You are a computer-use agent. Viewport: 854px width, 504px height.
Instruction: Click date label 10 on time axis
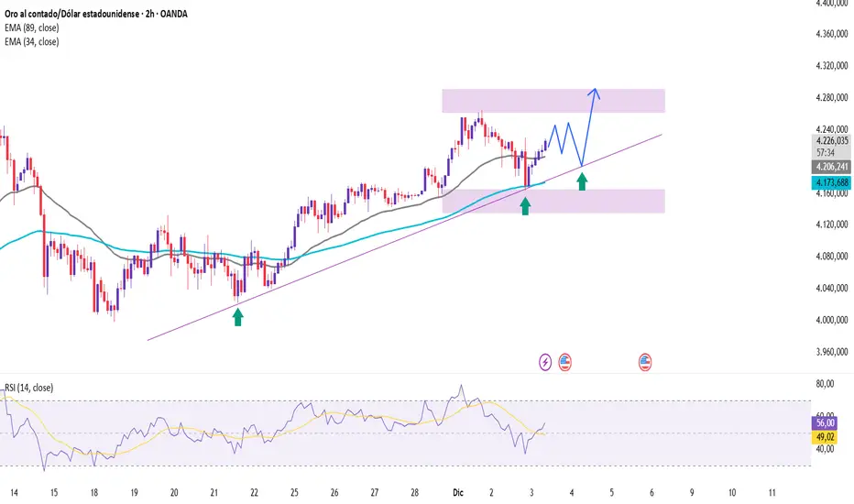(732, 493)
